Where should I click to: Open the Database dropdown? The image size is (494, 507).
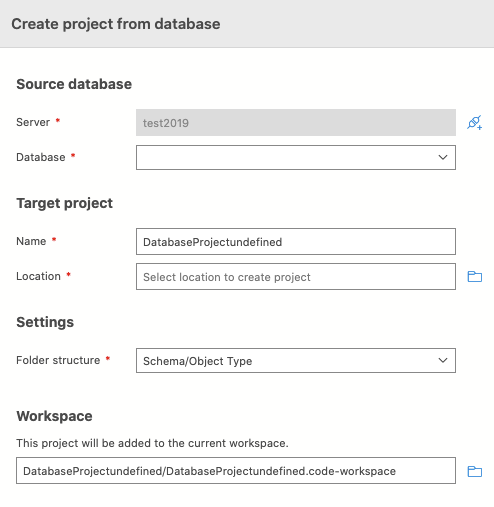coord(296,157)
